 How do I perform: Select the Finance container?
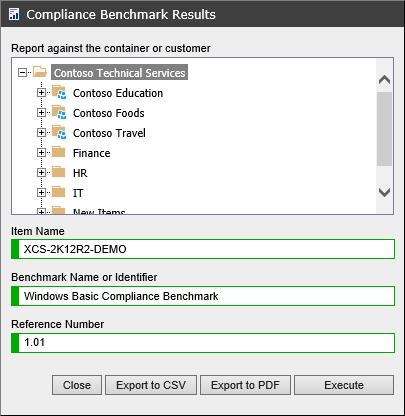pos(92,153)
